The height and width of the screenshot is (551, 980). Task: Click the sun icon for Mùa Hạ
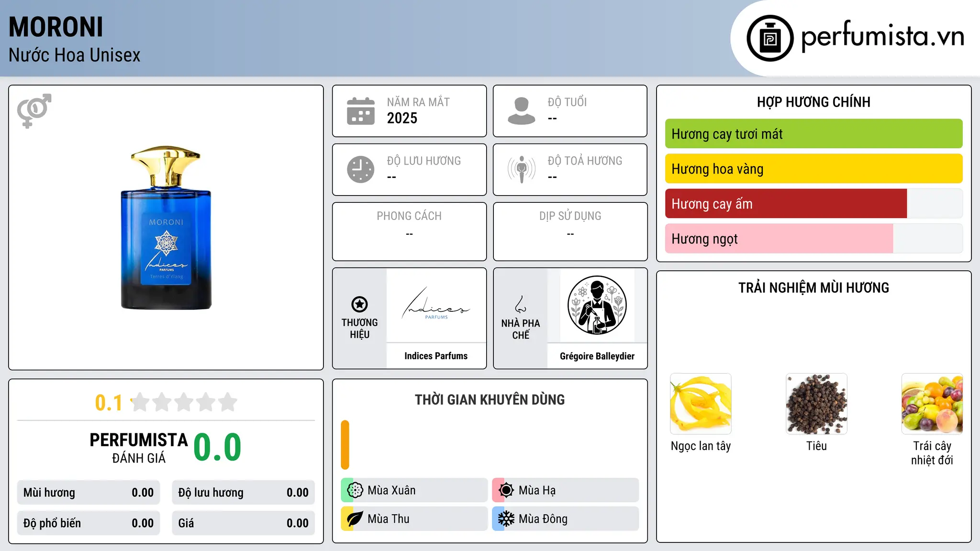click(506, 490)
